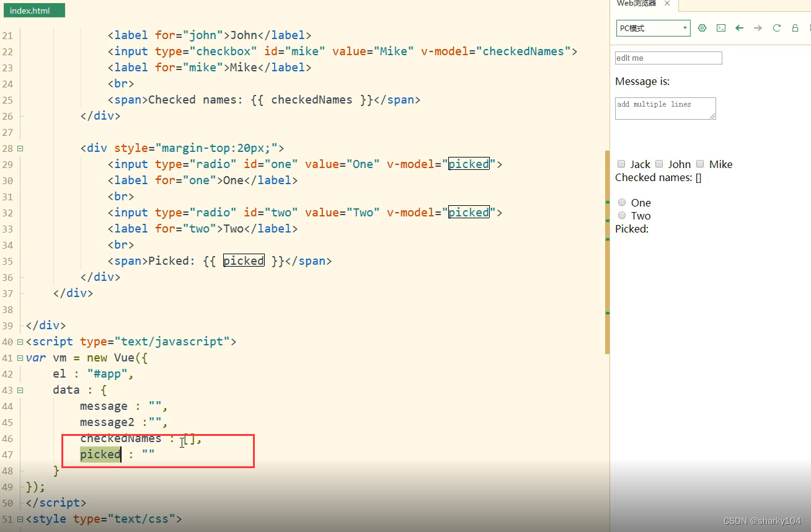
Task: Collapse the Vue instance fold at line 41
Action: pos(20,358)
